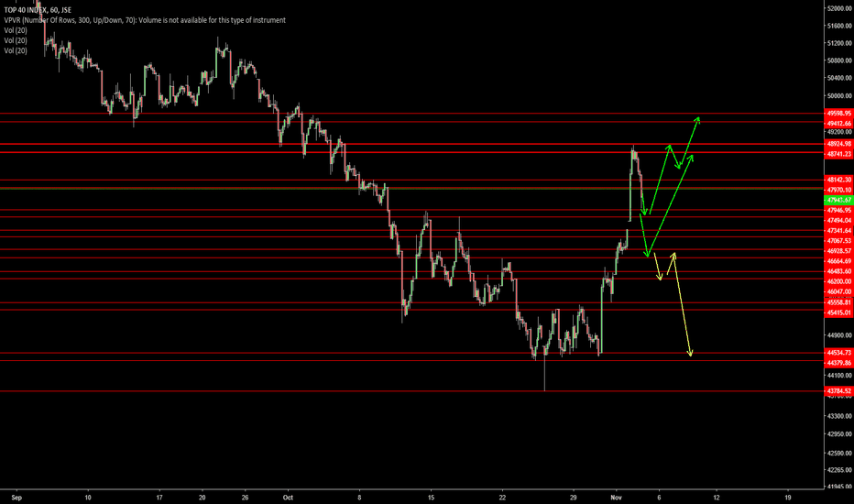Select the 44900.00 axis value

tap(840, 335)
